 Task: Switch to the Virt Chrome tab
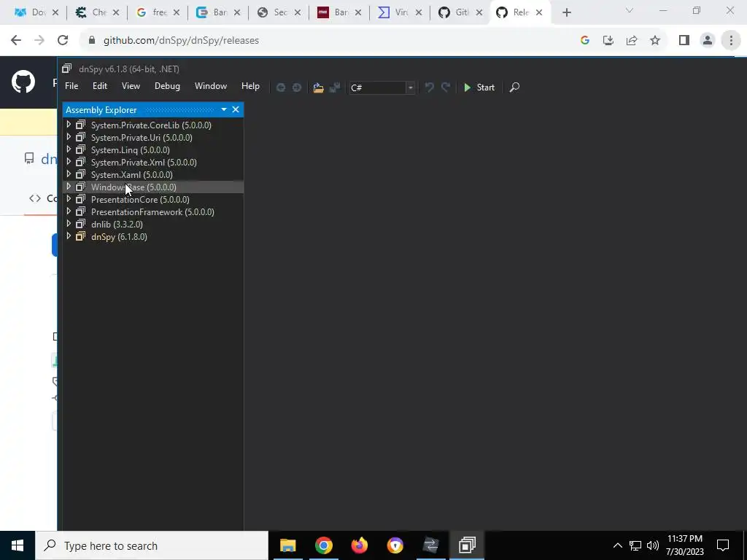coord(400,13)
